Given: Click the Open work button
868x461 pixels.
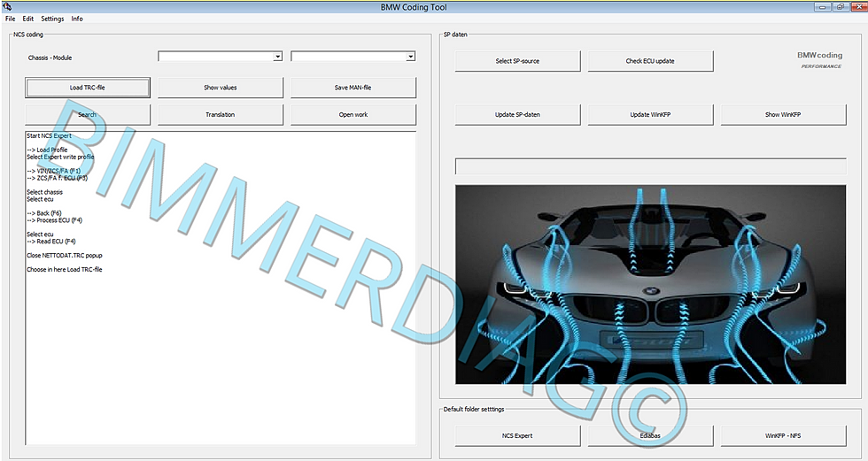Looking at the screenshot, I should (x=353, y=114).
